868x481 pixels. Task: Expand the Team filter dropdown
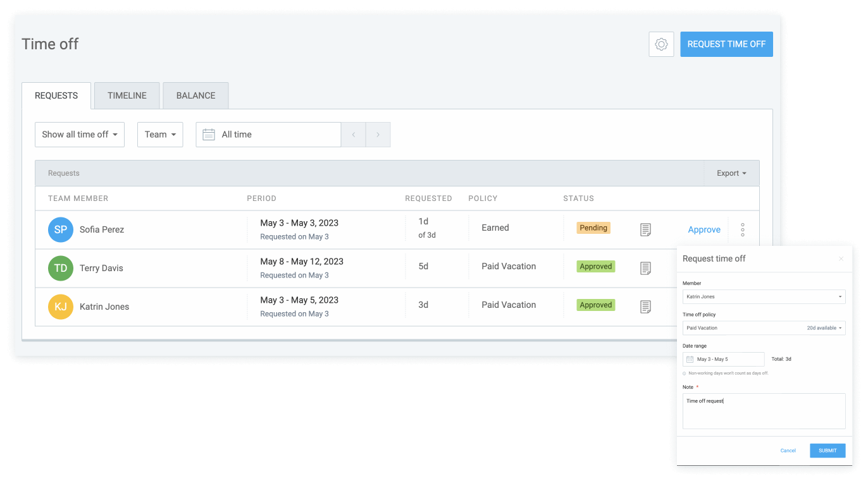click(x=160, y=134)
